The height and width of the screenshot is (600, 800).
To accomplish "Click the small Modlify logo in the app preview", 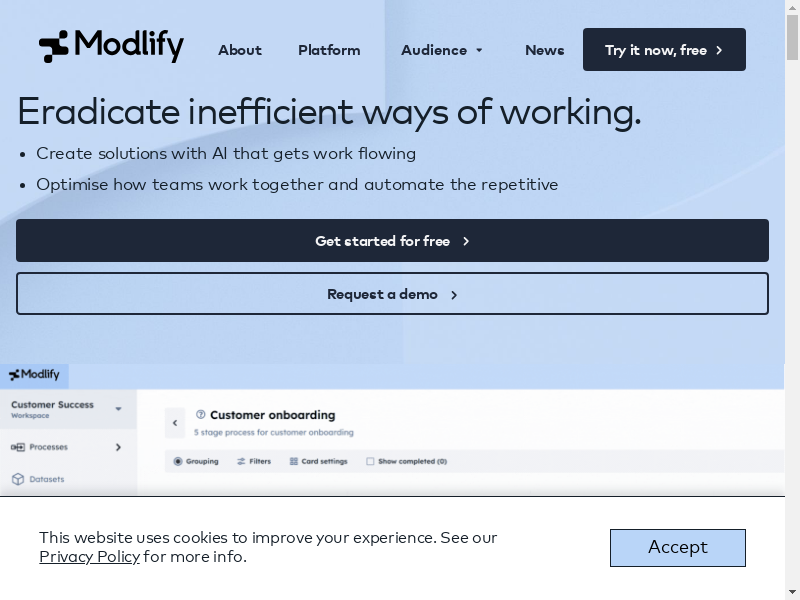I will [x=34, y=375].
